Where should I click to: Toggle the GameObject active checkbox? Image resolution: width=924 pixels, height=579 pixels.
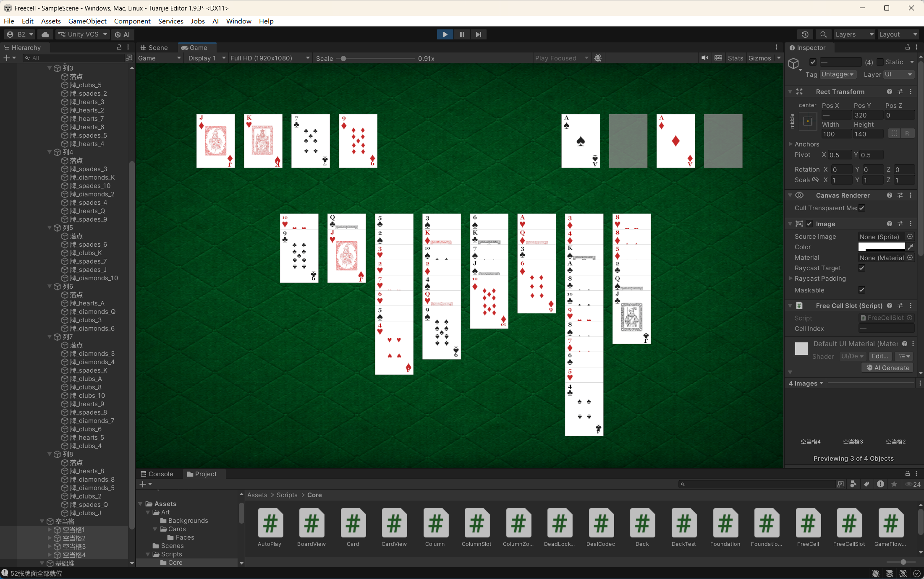point(813,62)
